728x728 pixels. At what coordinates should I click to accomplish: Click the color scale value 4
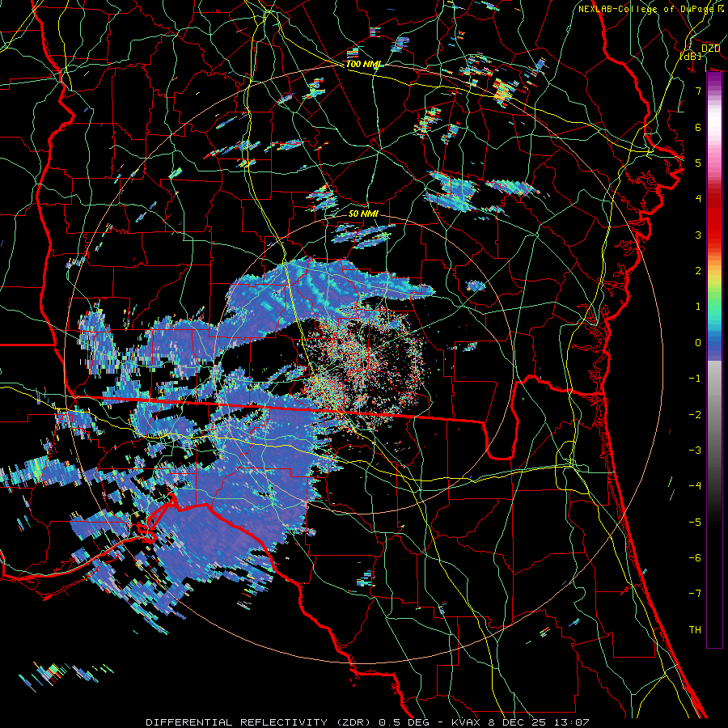(698, 199)
